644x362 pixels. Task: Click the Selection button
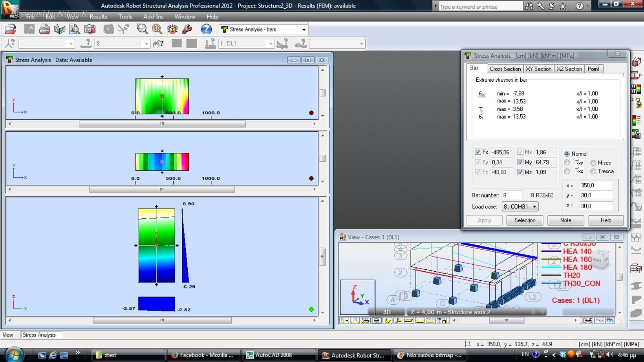pyautogui.click(x=525, y=220)
